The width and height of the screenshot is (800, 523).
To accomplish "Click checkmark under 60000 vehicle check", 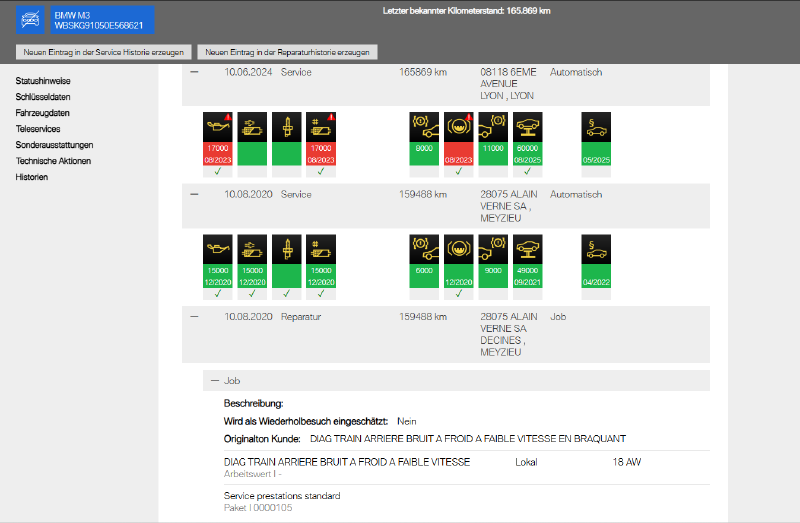I will pyautogui.click(x=528, y=171).
